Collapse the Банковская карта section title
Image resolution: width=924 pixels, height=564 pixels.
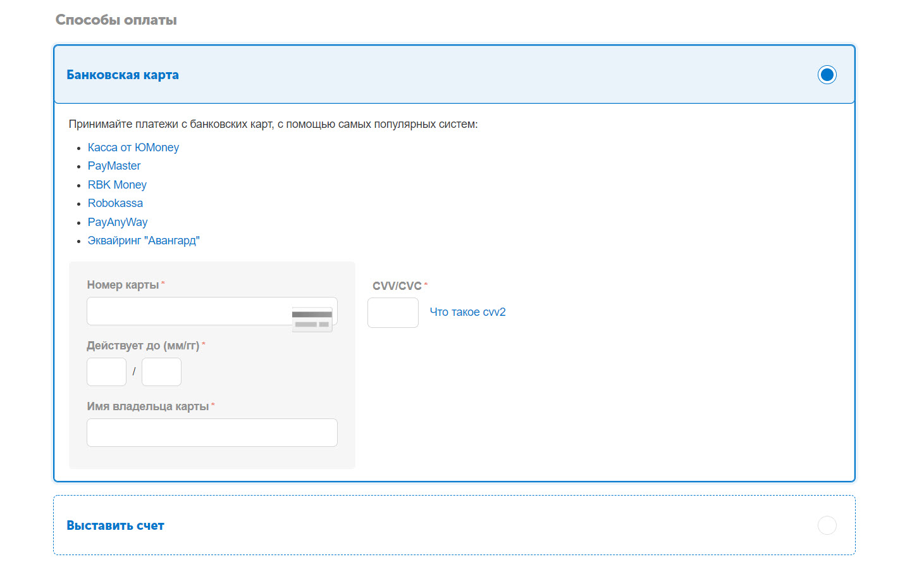click(x=123, y=75)
